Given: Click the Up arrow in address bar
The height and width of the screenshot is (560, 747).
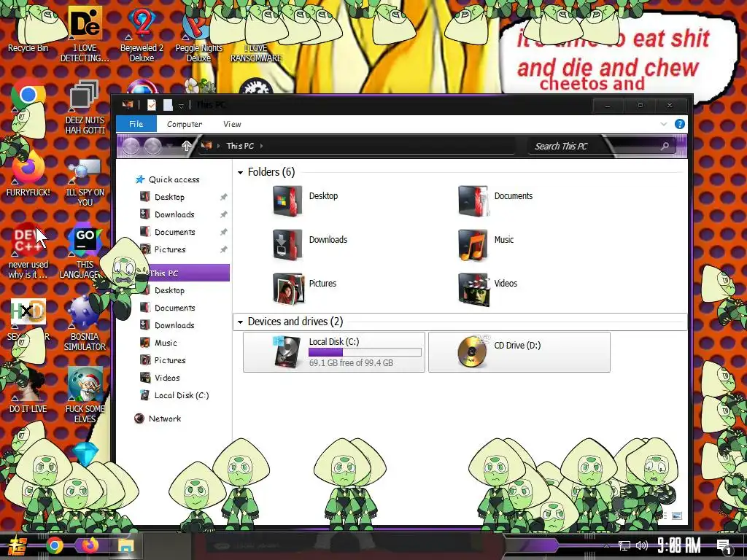Looking at the screenshot, I should point(186,146).
